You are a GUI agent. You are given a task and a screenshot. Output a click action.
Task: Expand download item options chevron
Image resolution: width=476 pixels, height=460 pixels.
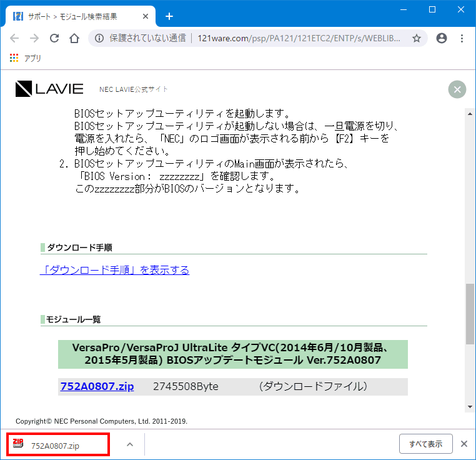[130, 444]
